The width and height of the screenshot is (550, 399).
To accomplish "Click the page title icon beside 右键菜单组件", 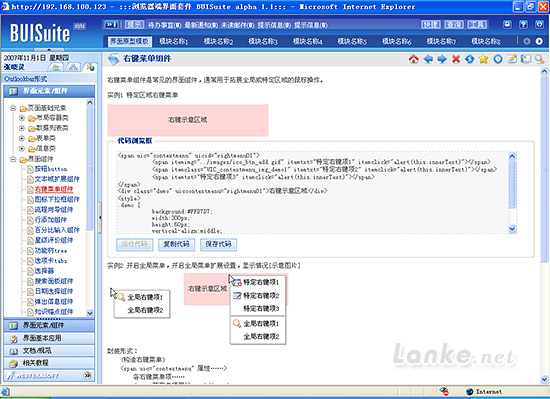I will click(113, 59).
